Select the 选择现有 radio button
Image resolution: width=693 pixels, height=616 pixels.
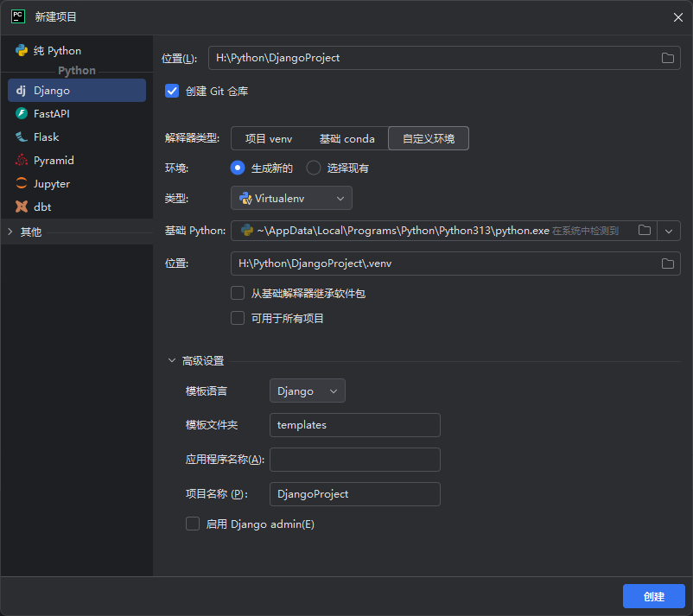(314, 168)
